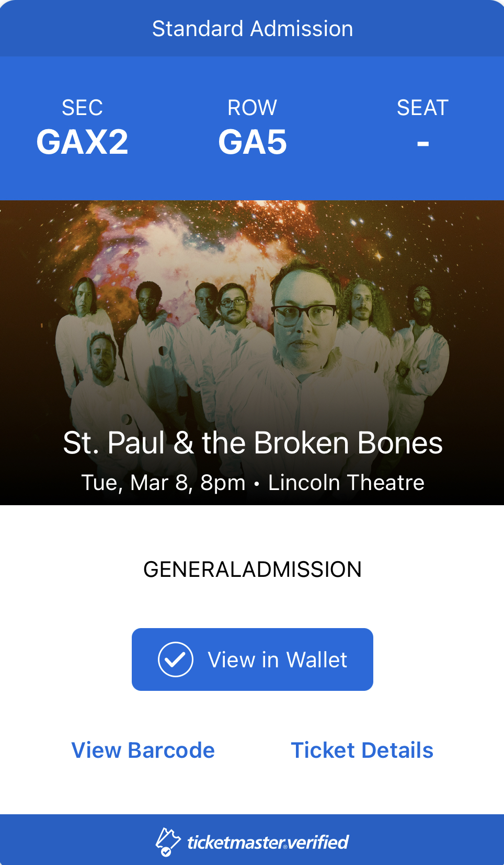Viewport: 504px width, 865px height.
Task: Click the ticketmaster verified logo text
Action: point(268,842)
